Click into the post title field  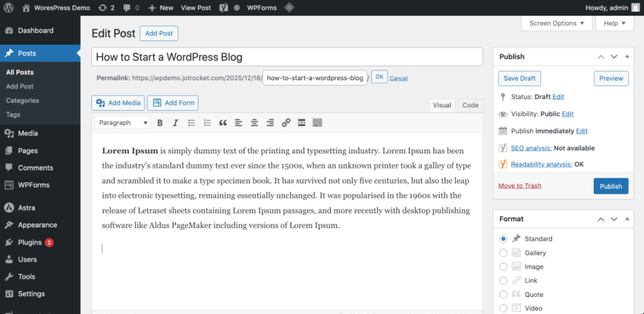click(286, 57)
